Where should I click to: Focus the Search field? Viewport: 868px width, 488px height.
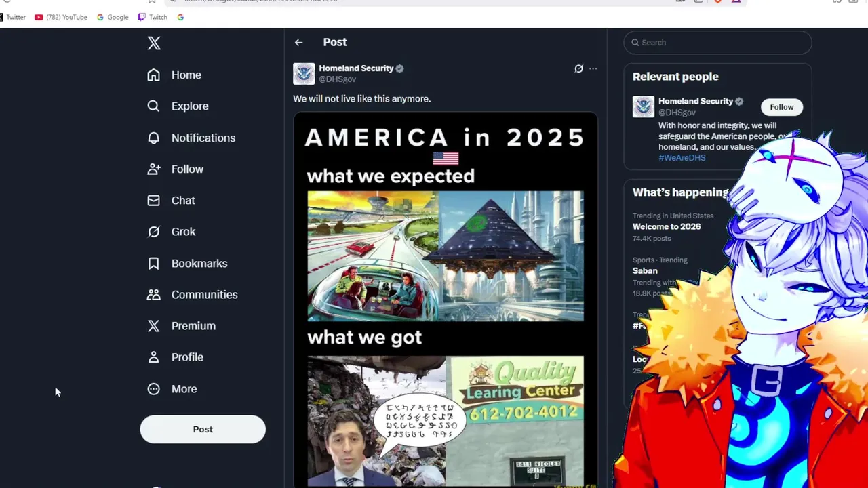pyautogui.click(x=717, y=42)
